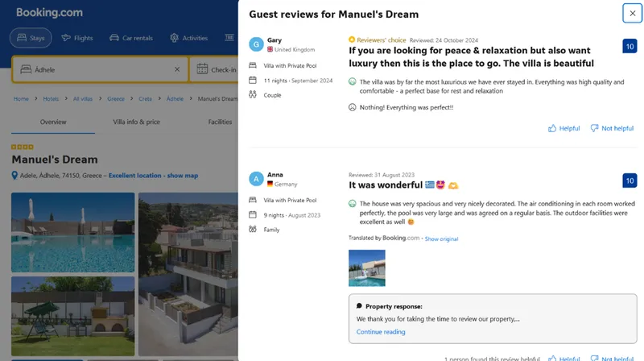644x361 pixels.
Task: Click Show original translation link
Action: [x=441, y=239]
